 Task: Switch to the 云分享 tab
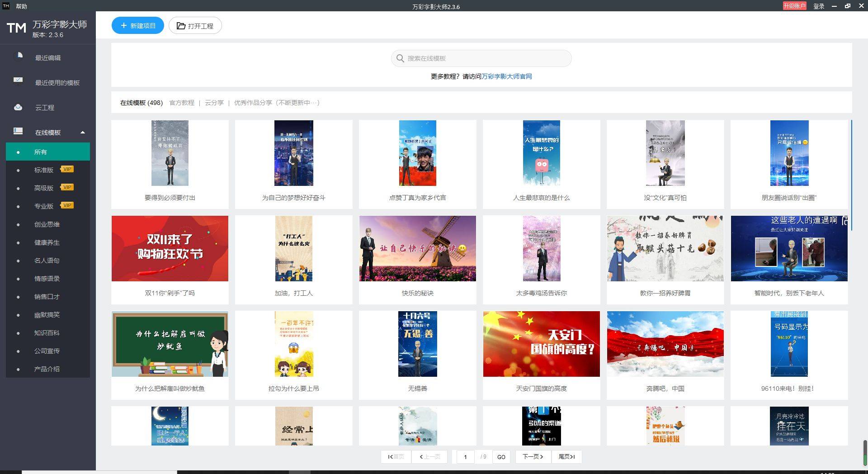tap(214, 103)
